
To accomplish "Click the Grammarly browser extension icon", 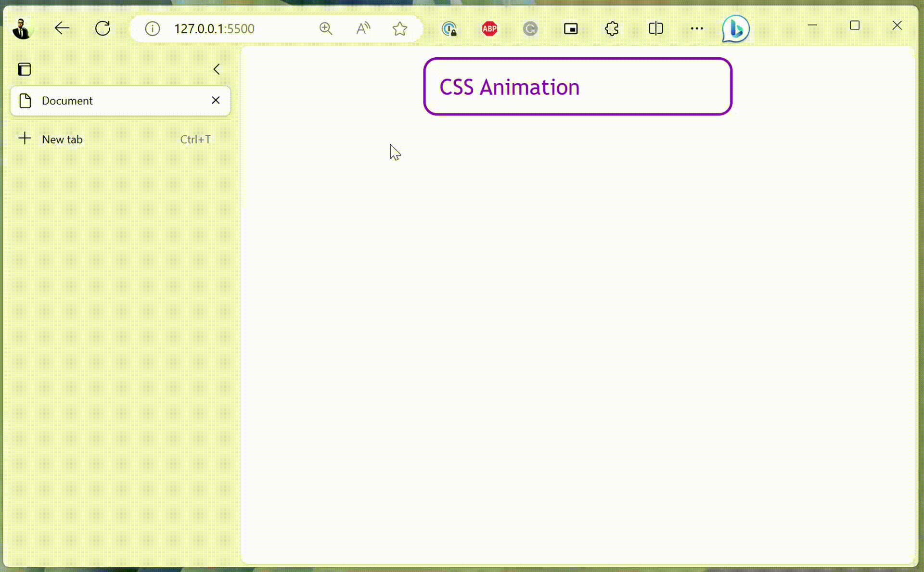I will [530, 28].
